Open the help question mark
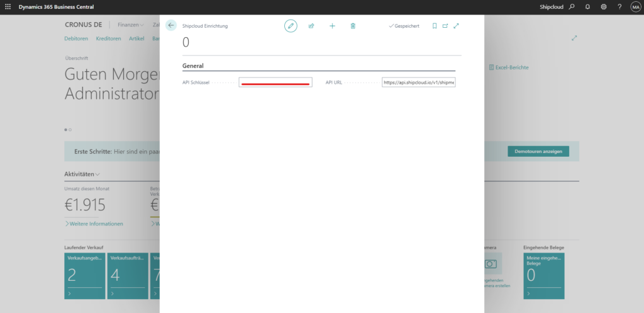 619,6
